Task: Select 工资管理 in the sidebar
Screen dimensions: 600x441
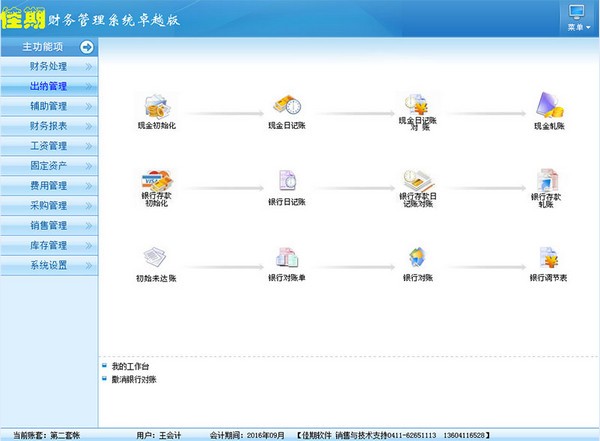Action: (x=49, y=146)
